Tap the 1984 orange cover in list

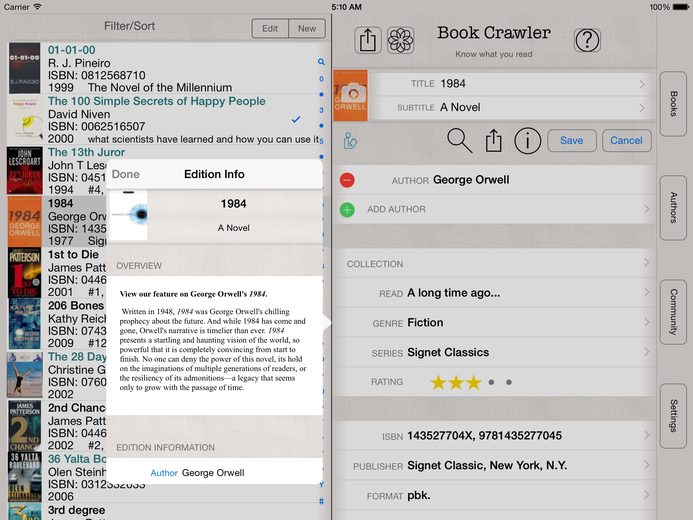(x=24, y=221)
